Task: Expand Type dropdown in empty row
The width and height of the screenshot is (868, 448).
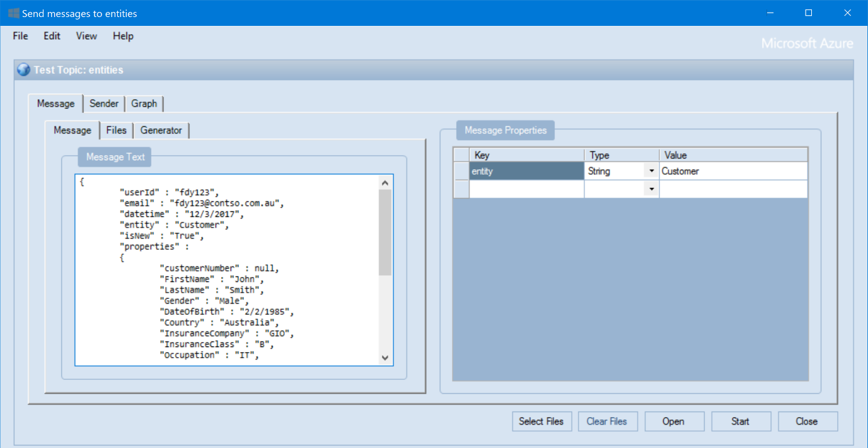Action: point(651,189)
